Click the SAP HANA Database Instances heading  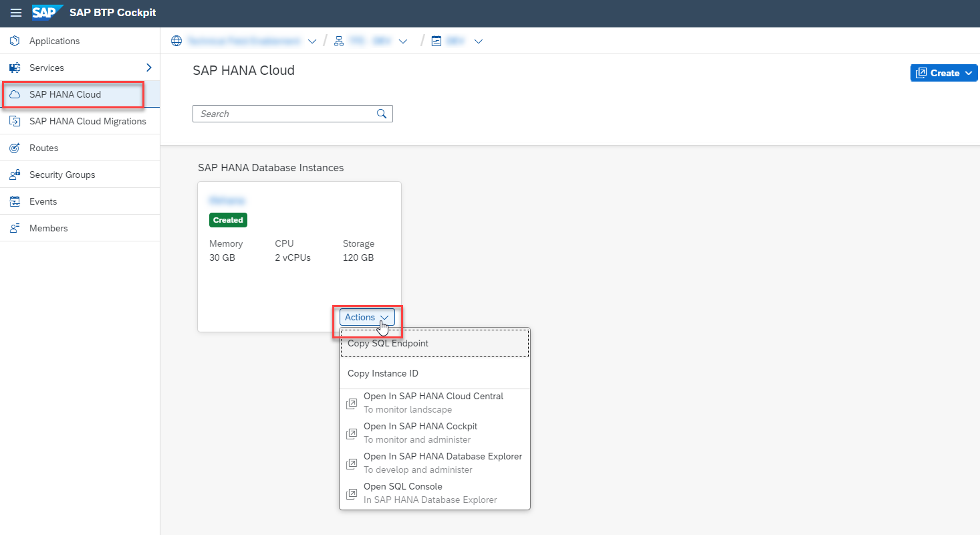point(271,168)
